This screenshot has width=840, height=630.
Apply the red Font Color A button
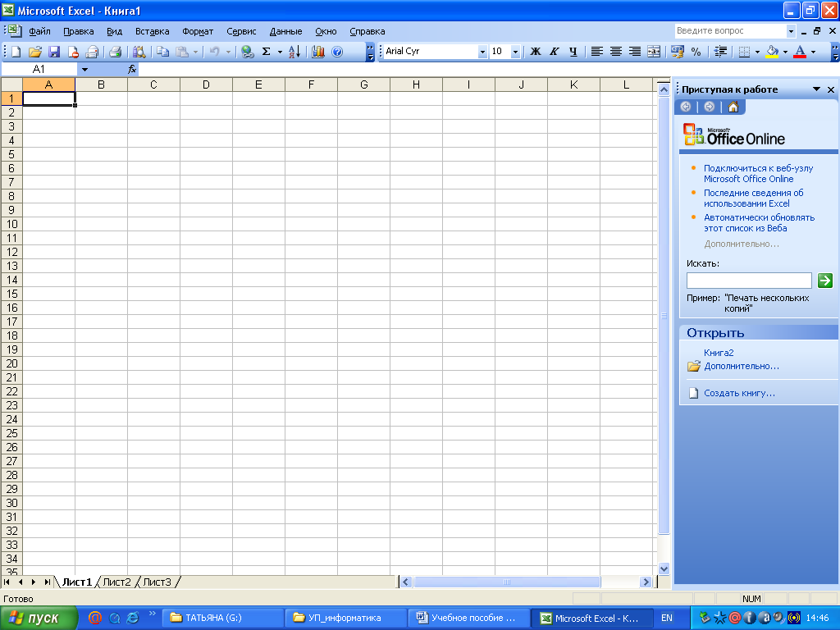pos(800,52)
